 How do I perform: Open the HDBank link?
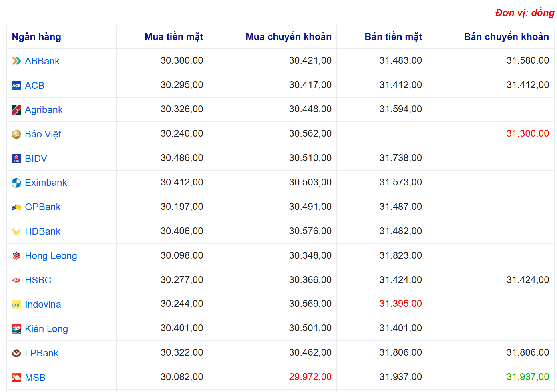pos(42,231)
